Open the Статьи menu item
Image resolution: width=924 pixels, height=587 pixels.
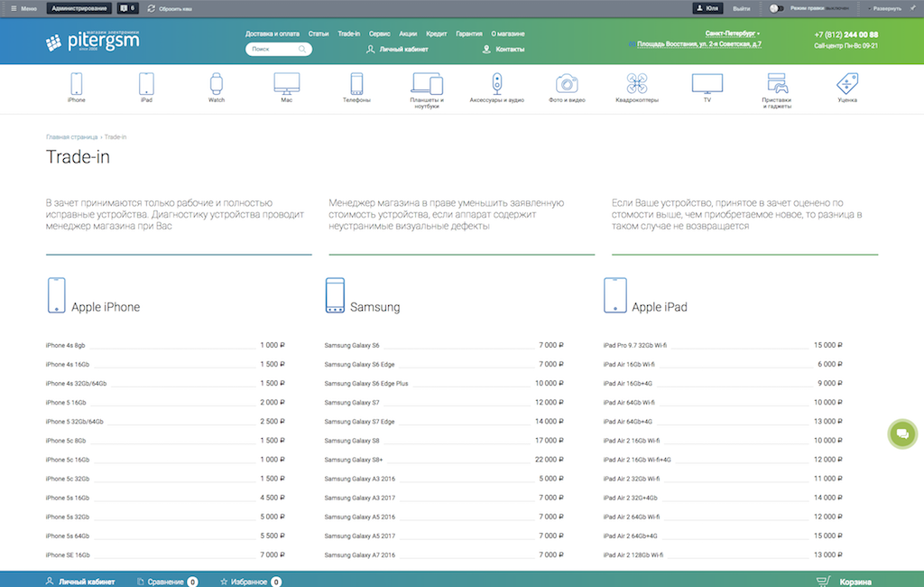[319, 34]
